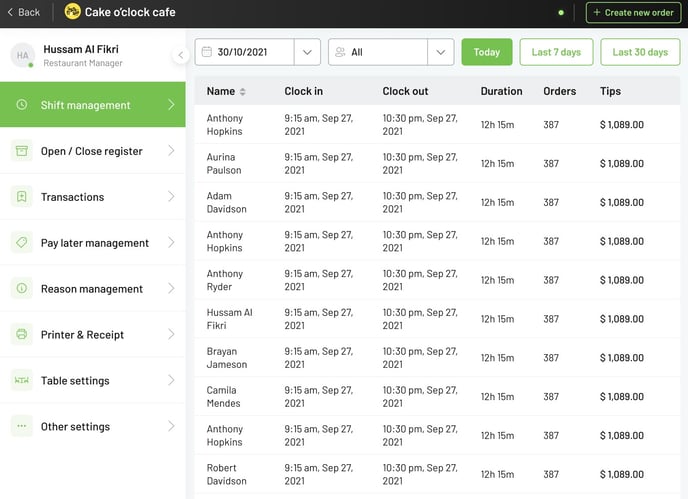Select the Anthony Ryder row name
Image resolution: width=688 pixels, height=499 pixels.
click(x=225, y=280)
